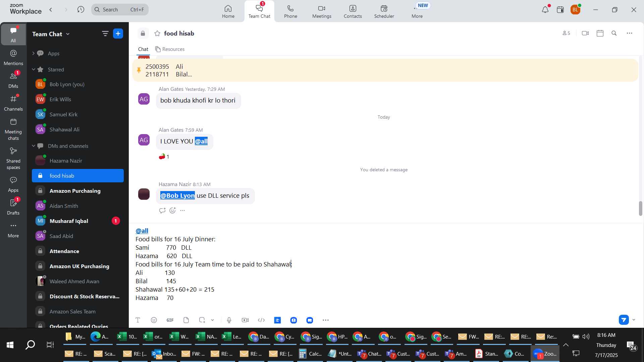Record a video message
Image resolution: width=644 pixels, height=362 pixels.
tap(245, 320)
